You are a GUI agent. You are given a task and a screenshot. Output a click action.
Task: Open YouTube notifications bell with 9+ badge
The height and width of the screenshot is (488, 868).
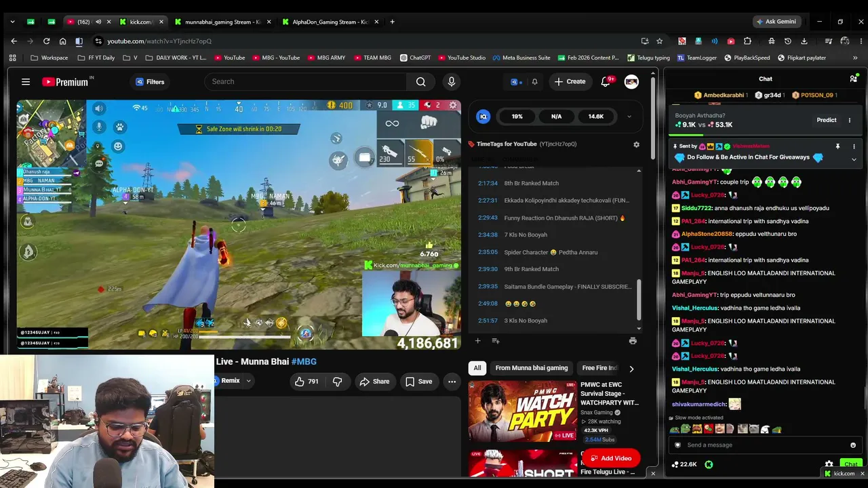(606, 82)
